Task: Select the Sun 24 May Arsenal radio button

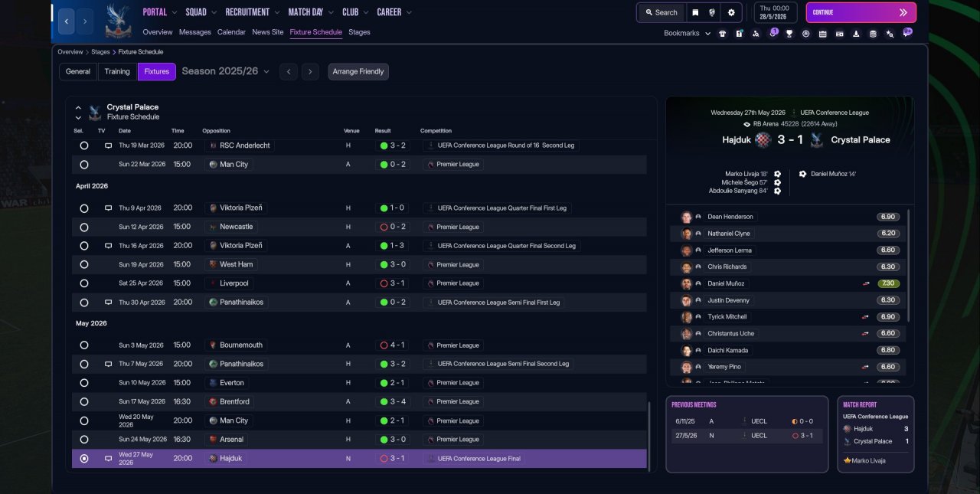Action: 84,440
